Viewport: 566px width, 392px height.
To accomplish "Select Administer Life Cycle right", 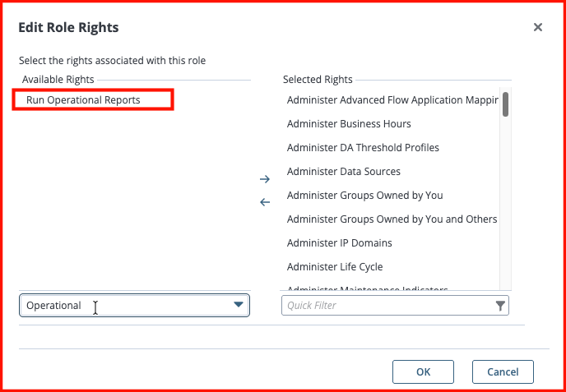I will click(x=392, y=266).
